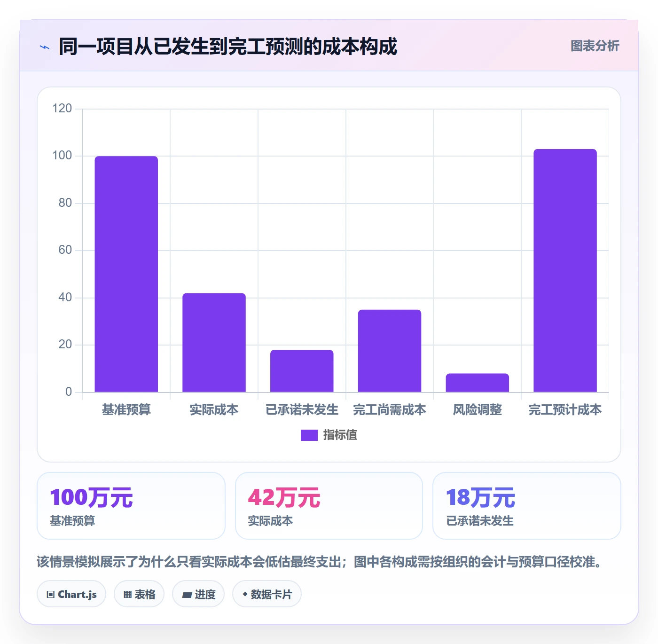Select the 已承诺未发生 bar

[302, 371]
